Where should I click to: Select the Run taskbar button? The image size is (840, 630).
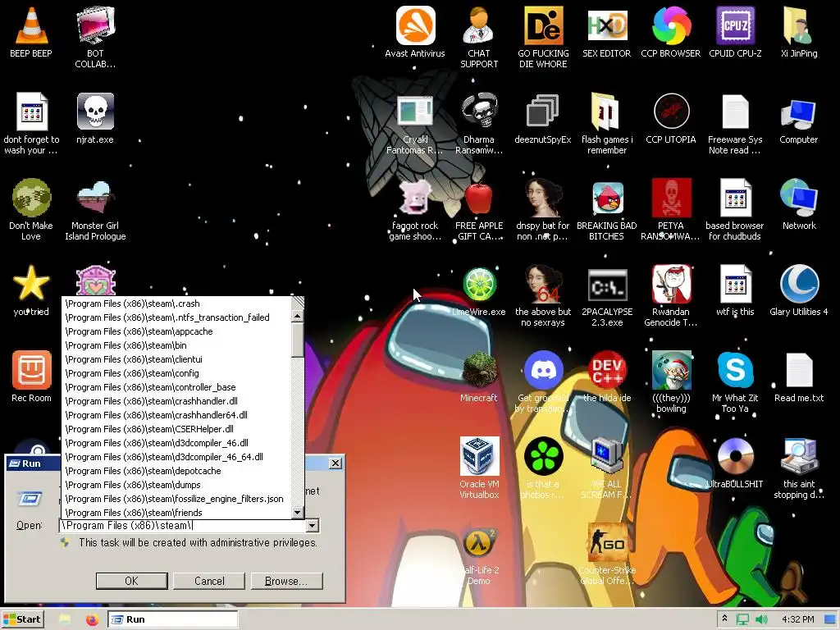[x=172, y=619]
